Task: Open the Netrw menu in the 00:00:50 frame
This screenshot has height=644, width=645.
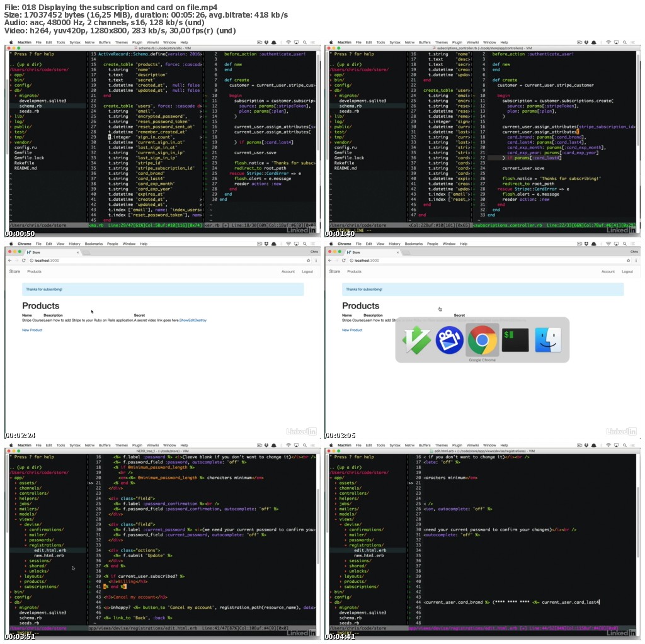Action: click(x=89, y=42)
